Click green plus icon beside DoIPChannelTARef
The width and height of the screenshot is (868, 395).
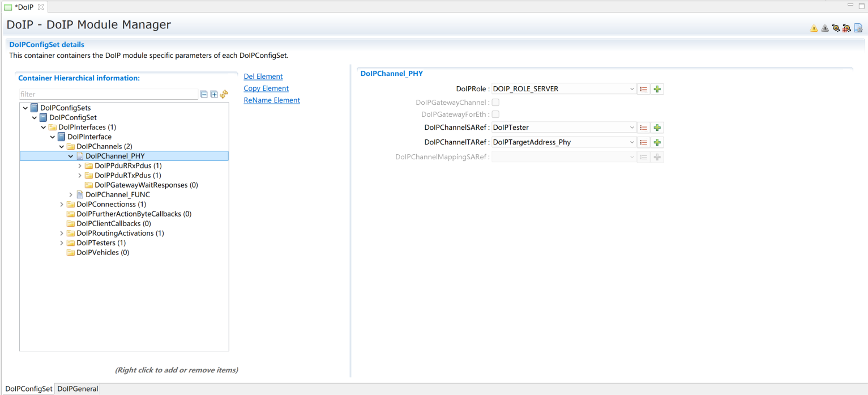[657, 142]
